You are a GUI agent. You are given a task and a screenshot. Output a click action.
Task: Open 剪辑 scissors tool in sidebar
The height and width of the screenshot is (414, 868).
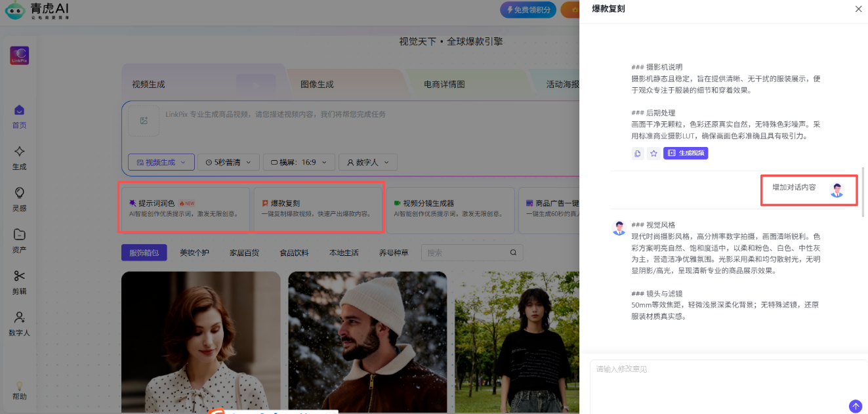coord(20,282)
